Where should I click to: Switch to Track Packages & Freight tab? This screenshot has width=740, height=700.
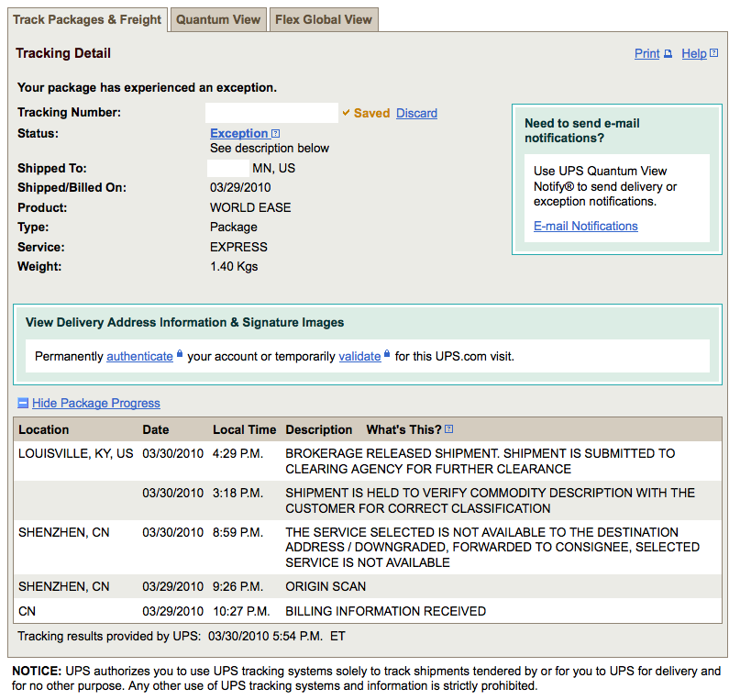(x=87, y=20)
